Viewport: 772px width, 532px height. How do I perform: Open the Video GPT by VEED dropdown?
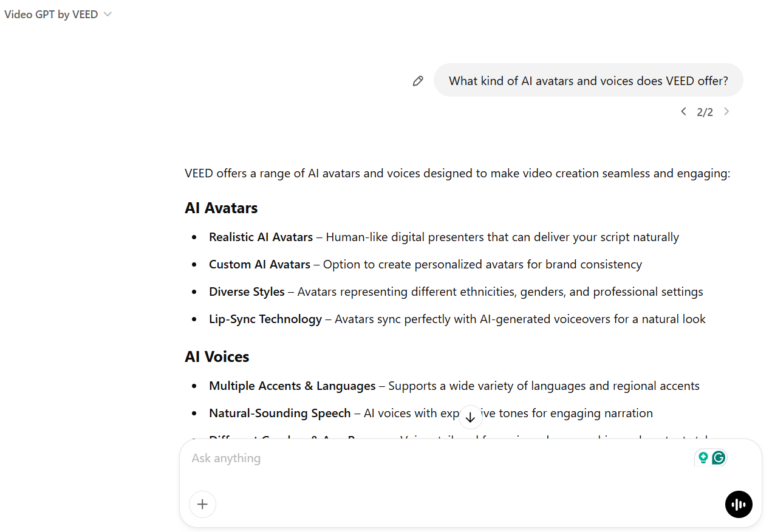click(51, 15)
